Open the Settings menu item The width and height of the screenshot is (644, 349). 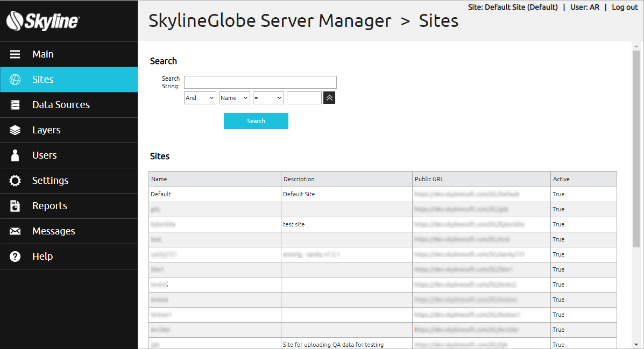(69, 181)
